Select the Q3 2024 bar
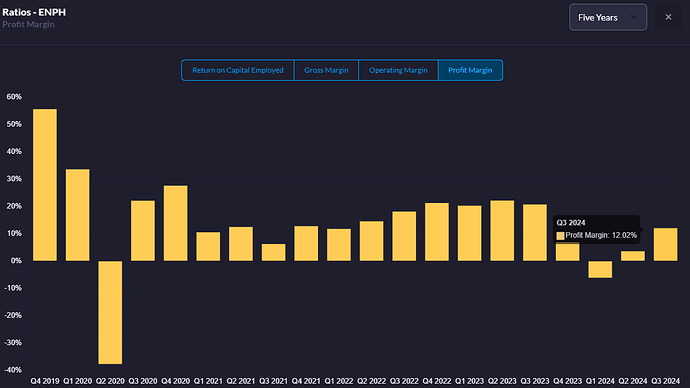 (x=665, y=245)
